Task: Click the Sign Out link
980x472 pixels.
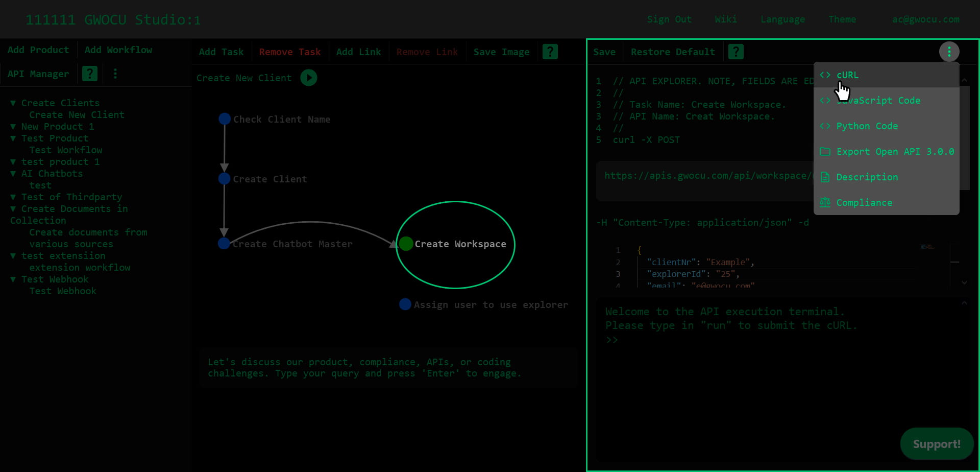Action: click(x=670, y=19)
